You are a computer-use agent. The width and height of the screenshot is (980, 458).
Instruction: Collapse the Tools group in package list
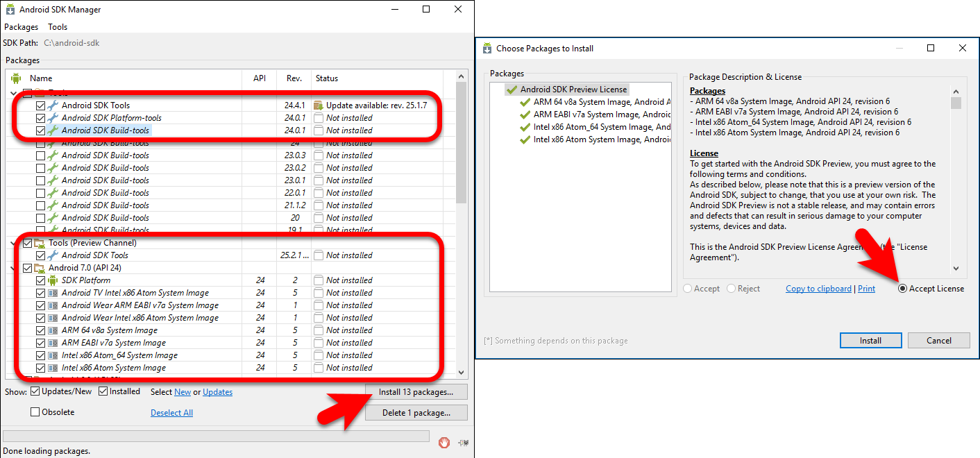pyautogui.click(x=15, y=93)
